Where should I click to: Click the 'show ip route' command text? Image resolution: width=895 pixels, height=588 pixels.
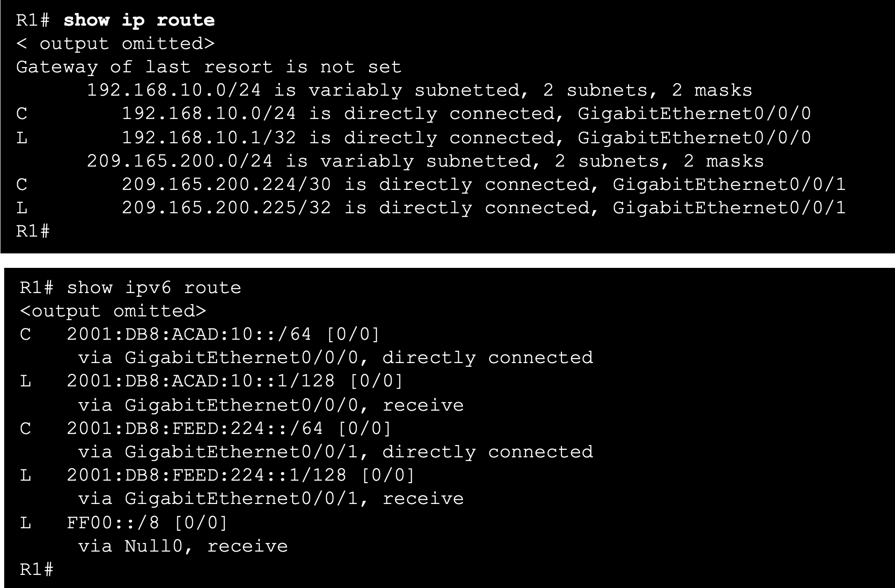pyautogui.click(x=139, y=21)
